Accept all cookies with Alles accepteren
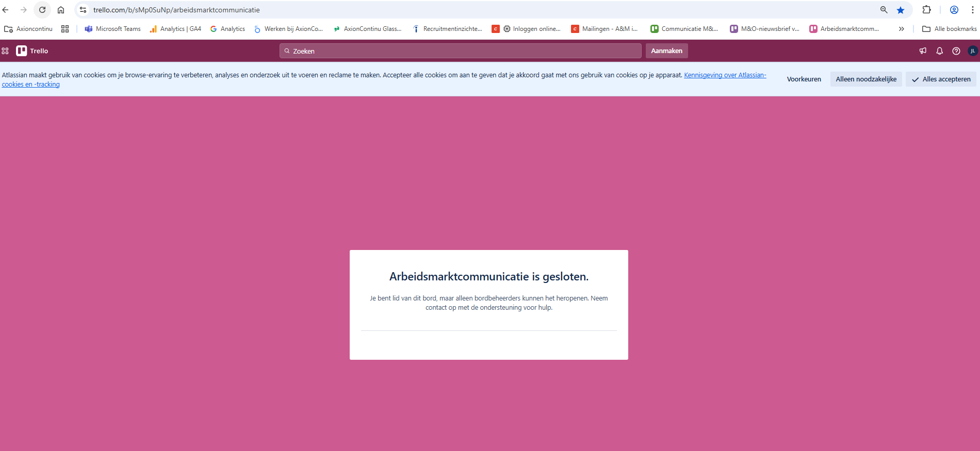This screenshot has height=451, width=980. click(x=941, y=79)
